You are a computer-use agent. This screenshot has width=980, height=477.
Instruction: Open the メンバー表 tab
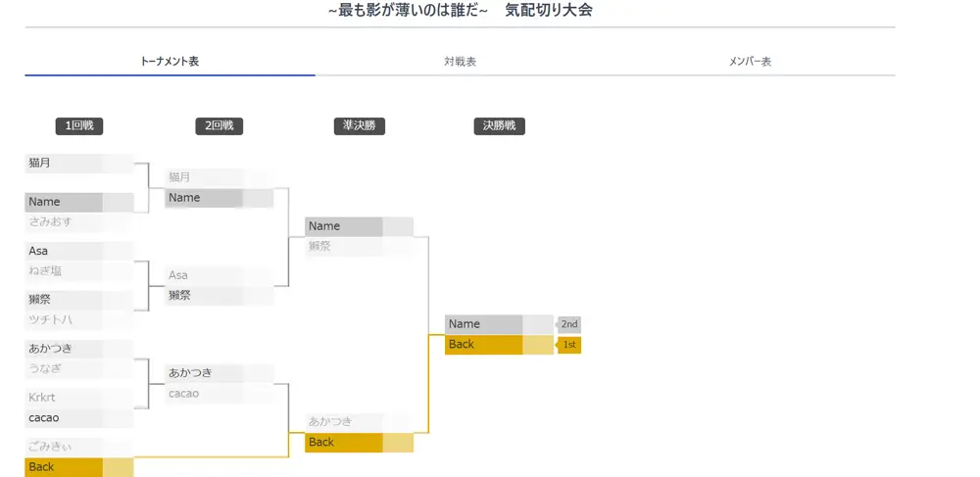click(x=750, y=62)
